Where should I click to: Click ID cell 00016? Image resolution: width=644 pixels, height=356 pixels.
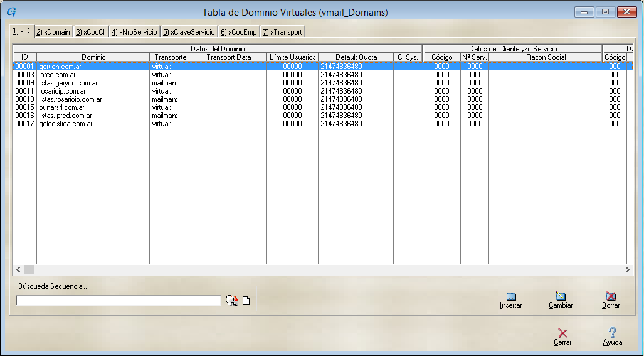[24, 116]
